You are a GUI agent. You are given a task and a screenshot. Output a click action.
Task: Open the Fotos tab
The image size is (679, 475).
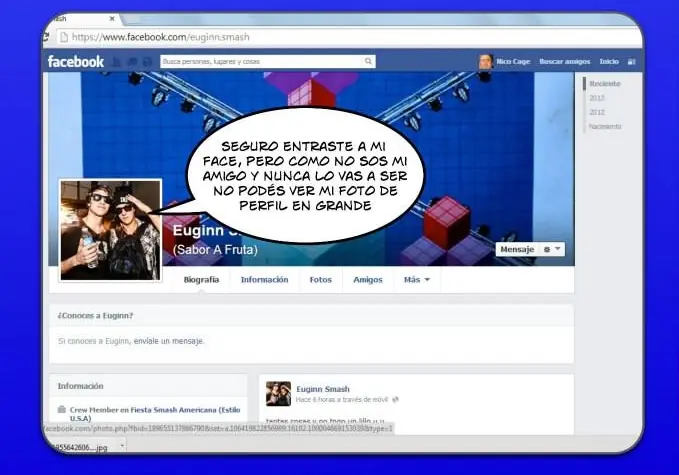(320, 280)
